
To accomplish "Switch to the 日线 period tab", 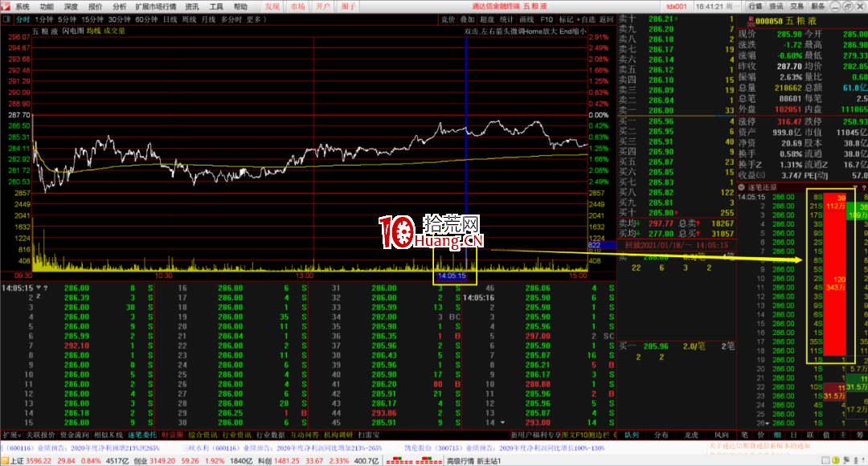I will pyautogui.click(x=170, y=19).
